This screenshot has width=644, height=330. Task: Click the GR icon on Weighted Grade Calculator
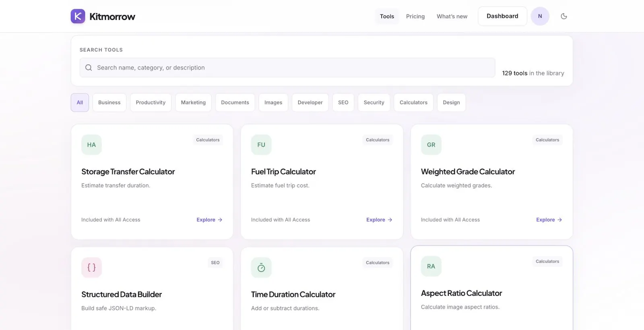(431, 145)
